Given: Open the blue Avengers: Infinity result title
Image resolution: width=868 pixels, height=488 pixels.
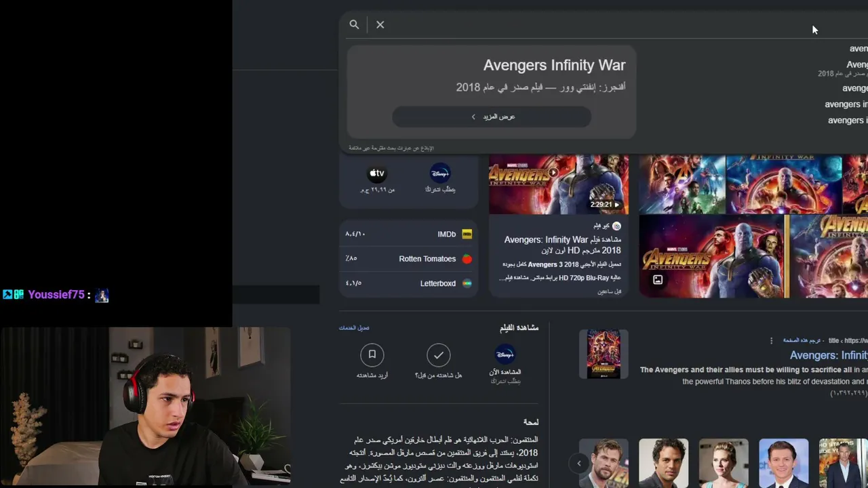Looking at the screenshot, I should tap(829, 355).
